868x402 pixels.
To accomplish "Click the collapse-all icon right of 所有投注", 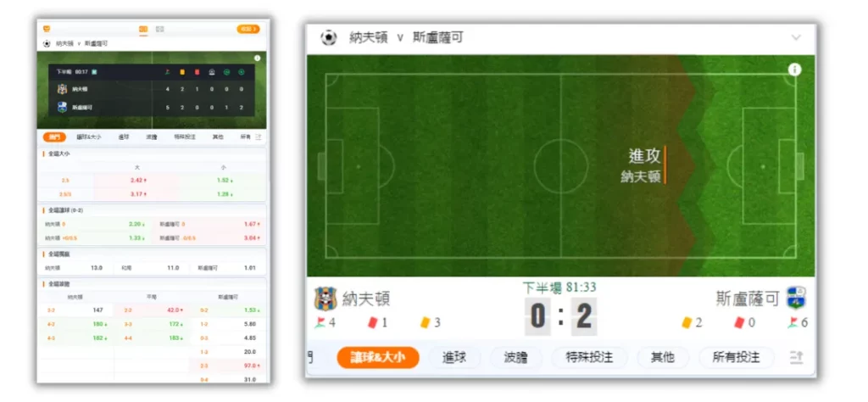I will click(x=796, y=358).
